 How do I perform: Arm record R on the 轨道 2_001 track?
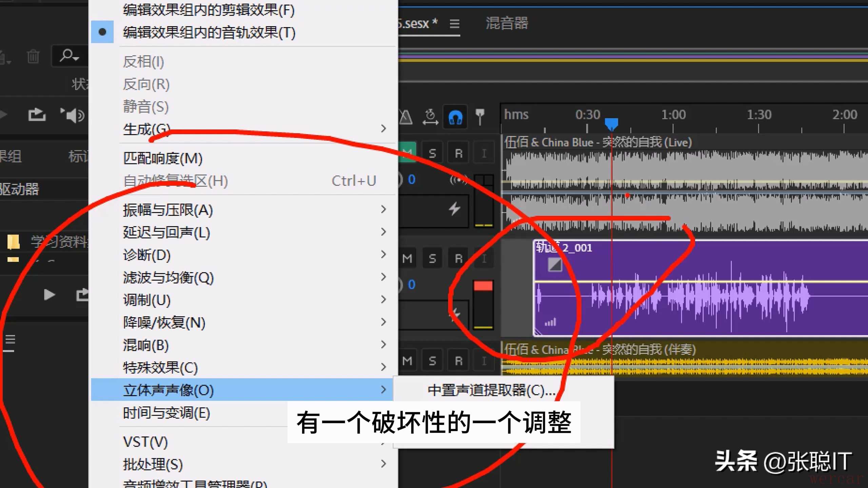pos(458,259)
